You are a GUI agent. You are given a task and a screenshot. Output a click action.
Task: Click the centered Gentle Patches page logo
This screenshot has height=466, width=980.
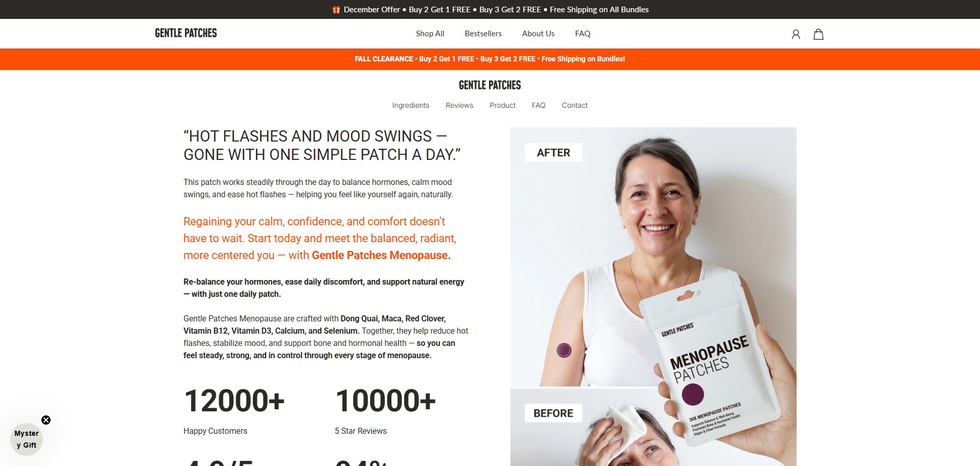490,85
